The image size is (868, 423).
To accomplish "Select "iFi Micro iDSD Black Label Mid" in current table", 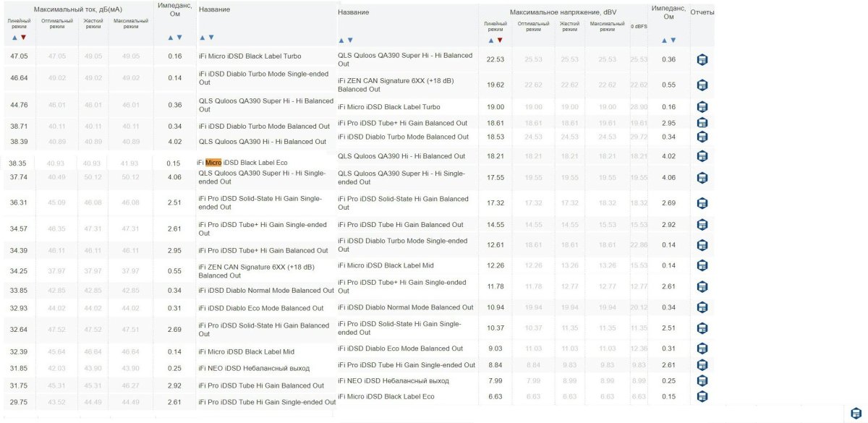I will (x=247, y=351).
